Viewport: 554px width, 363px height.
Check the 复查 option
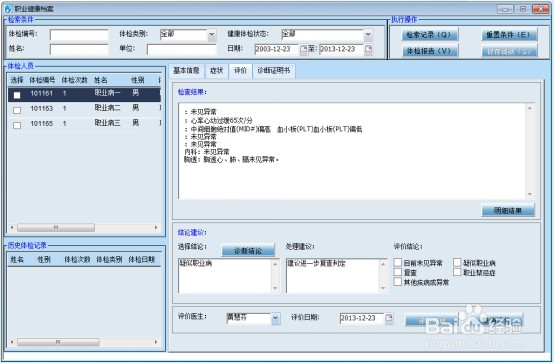[398, 272]
